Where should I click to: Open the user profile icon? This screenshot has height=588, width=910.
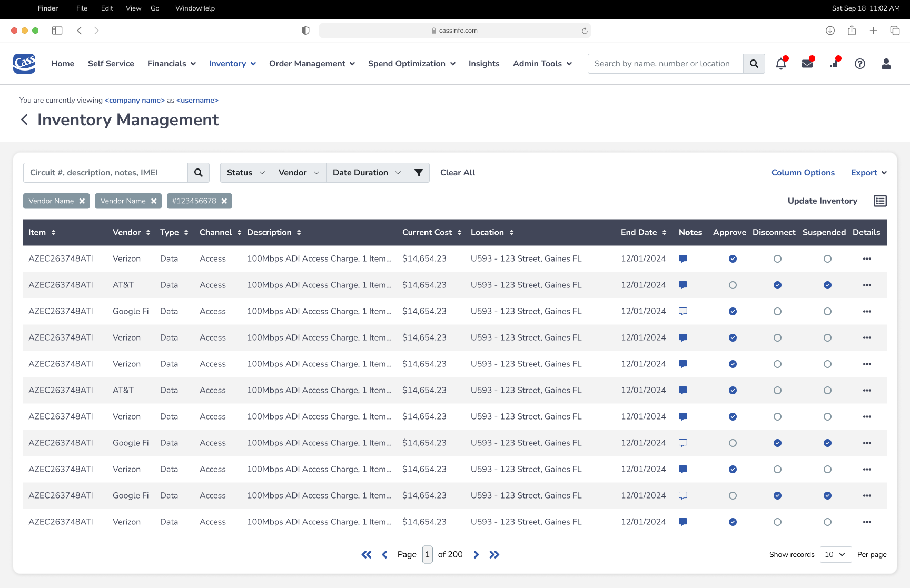point(886,64)
